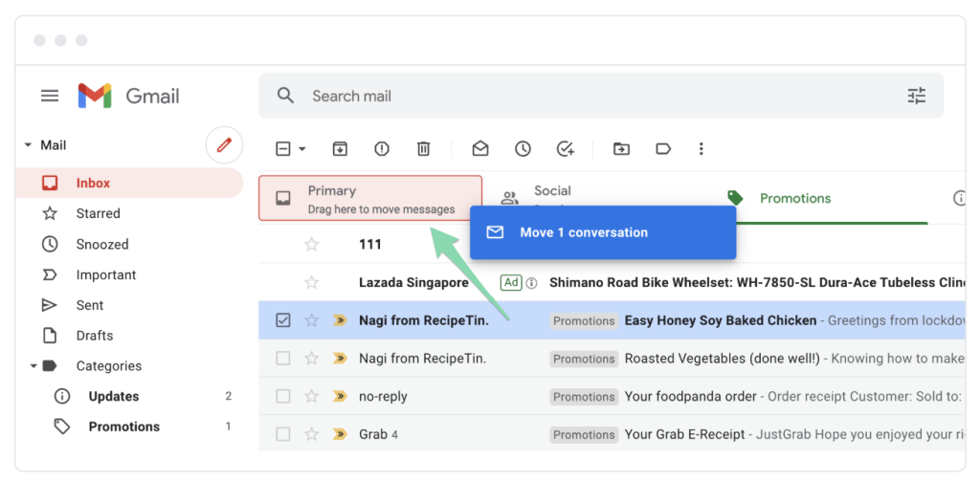Collapse the Mail section arrow
980x481 pixels.
(28, 145)
